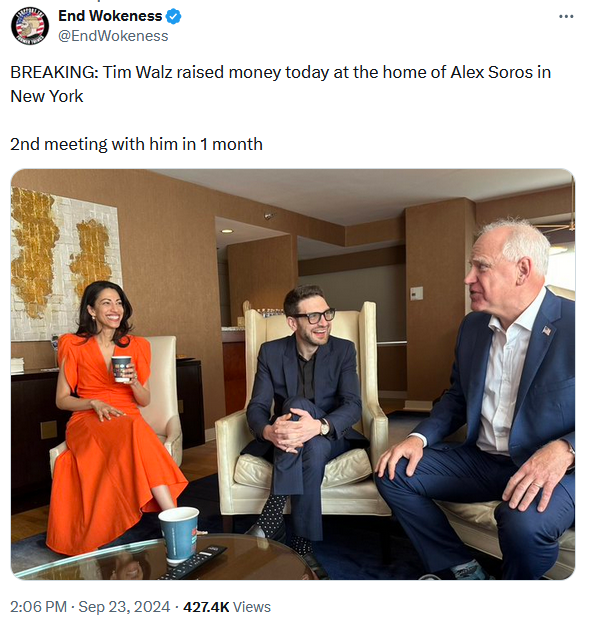The height and width of the screenshot is (633, 589).
Task: Click the 2:06 PM timestamp
Action: tap(38, 607)
